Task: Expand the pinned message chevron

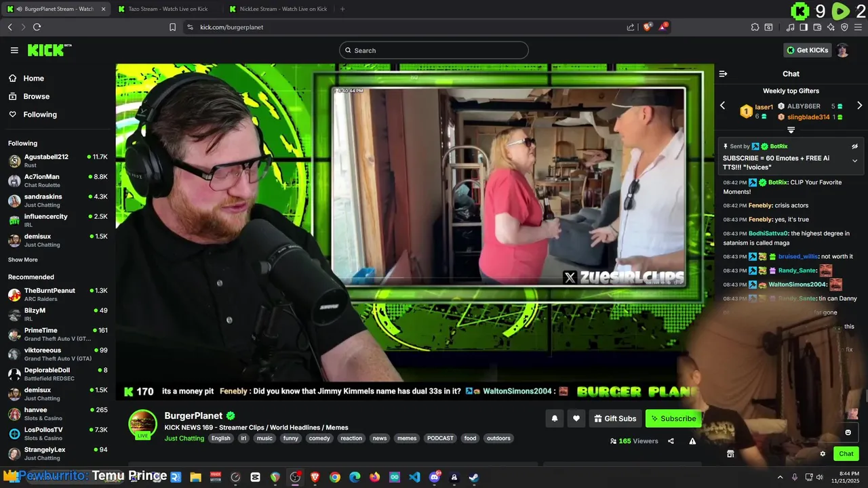Action: pos(854,161)
